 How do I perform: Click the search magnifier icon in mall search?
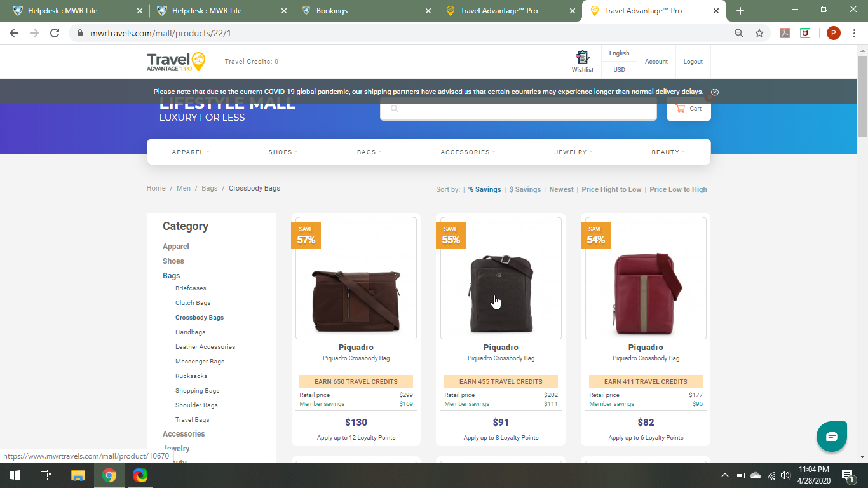point(394,109)
